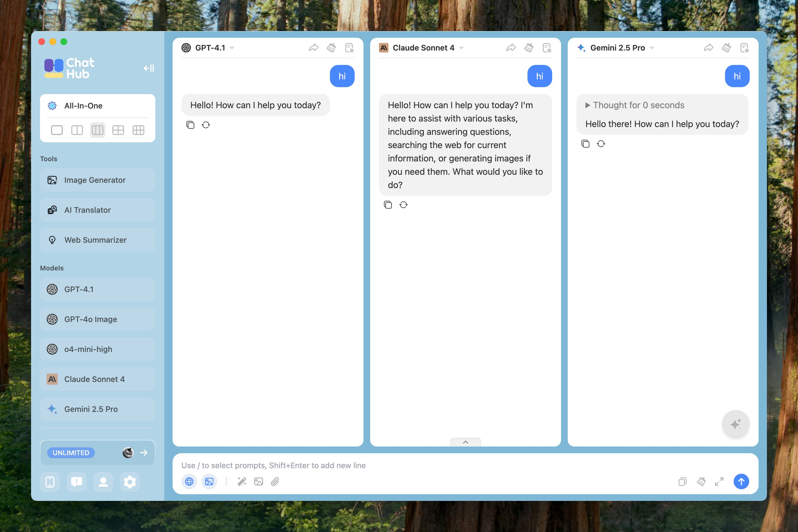798x532 pixels.
Task: Regenerate the GPT-4.1 response
Action: pos(206,125)
